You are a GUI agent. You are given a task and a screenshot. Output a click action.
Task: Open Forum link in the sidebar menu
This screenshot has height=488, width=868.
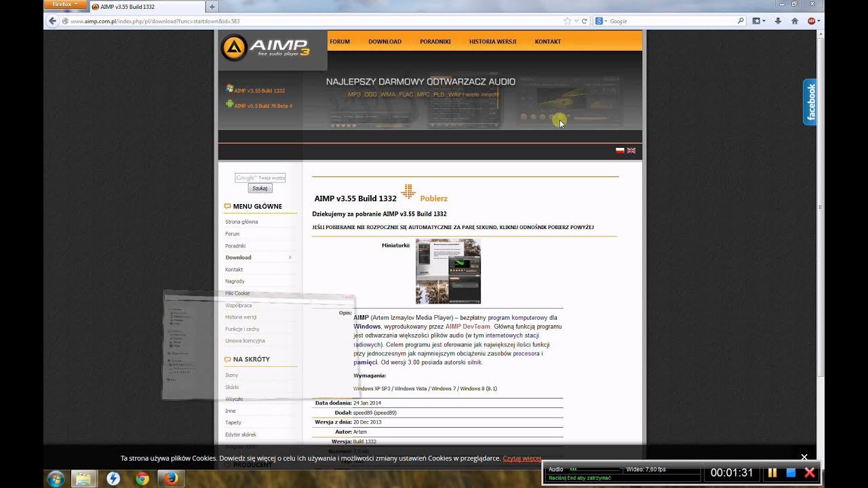233,234
